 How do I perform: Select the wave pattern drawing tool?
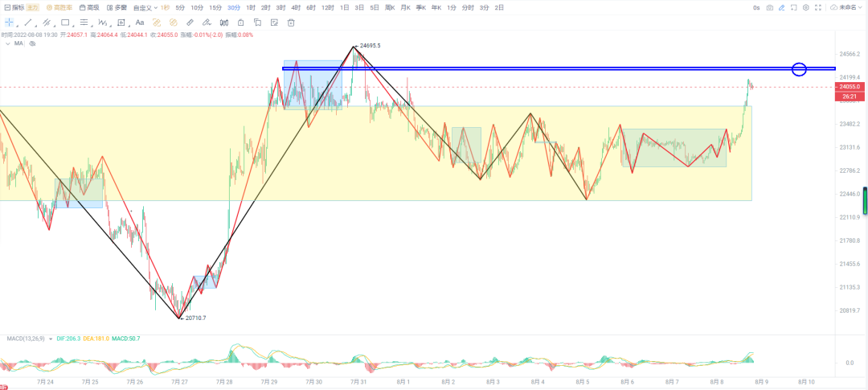[102, 23]
